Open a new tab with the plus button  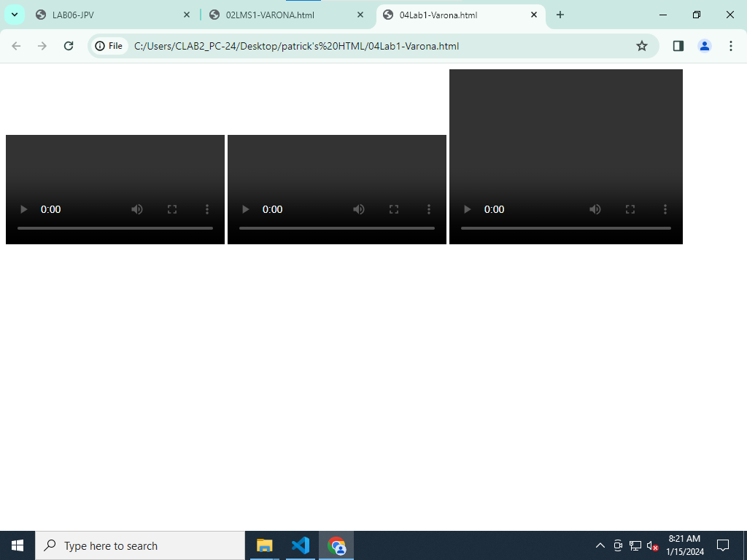pyautogui.click(x=560, y=15)
